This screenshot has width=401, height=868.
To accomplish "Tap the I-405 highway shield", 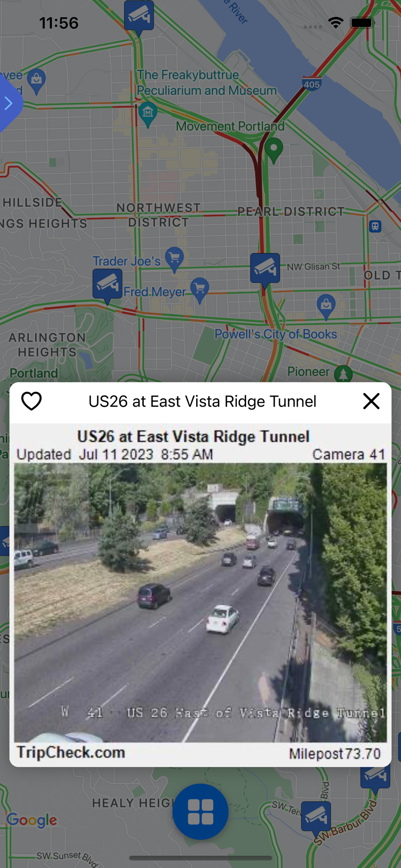I will [x=312, y=84].
